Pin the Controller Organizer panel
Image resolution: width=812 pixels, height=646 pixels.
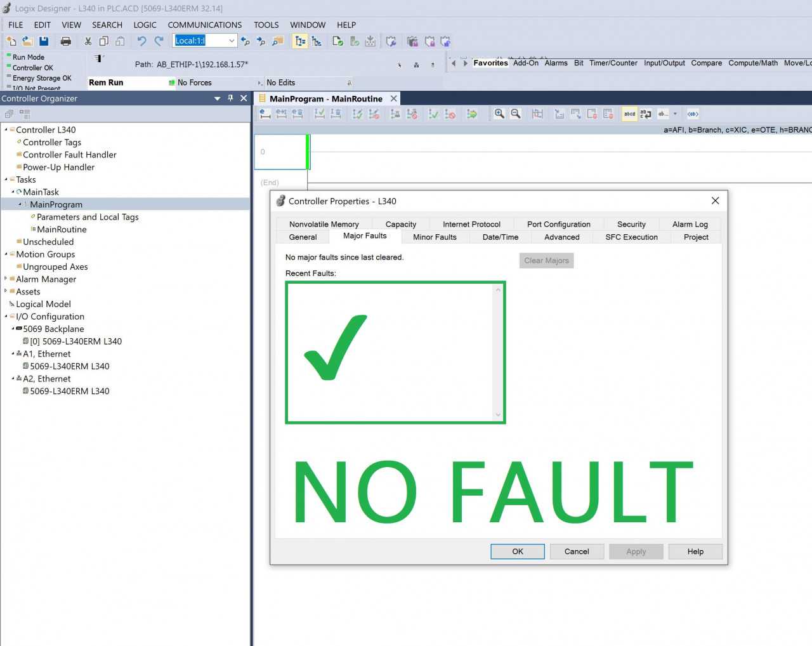(x=230, y=98)
